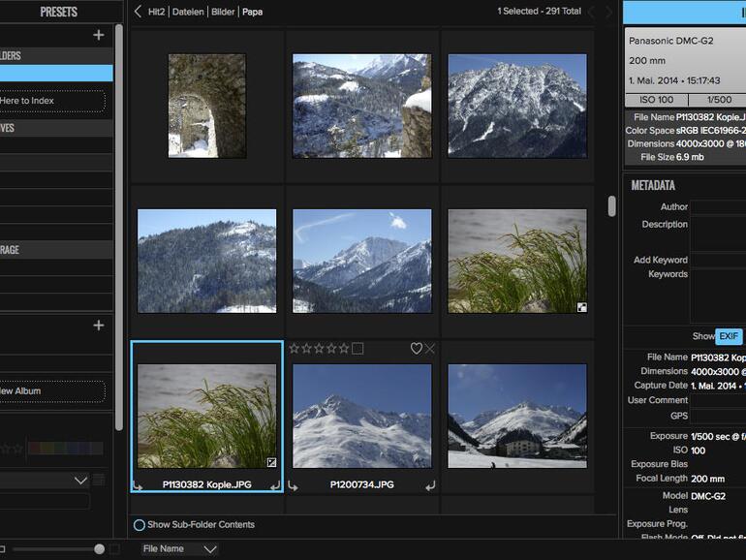The image size is (746, 560).
Task: Open the File Name sort dropdown
Action: 179,548
